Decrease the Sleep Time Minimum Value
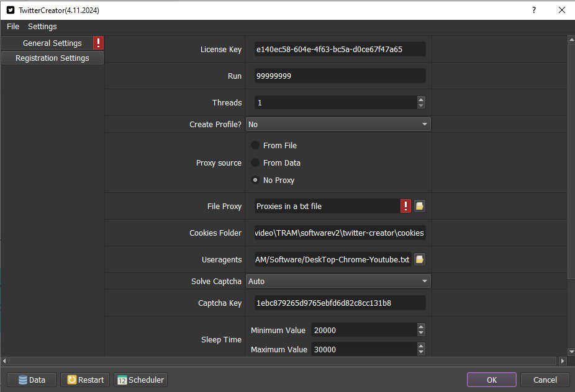Viewport: 575px width, 392px height. (x=421, y=333)
